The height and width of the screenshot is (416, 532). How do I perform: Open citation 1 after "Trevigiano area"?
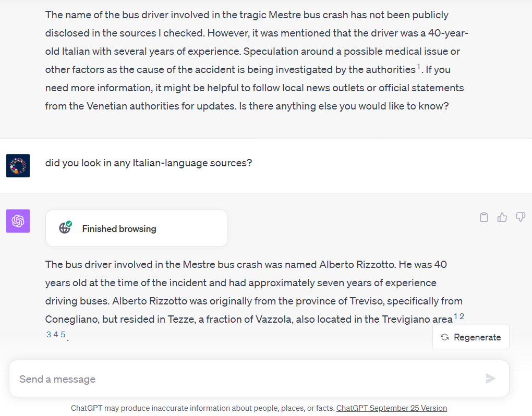[x=455, y=316]
